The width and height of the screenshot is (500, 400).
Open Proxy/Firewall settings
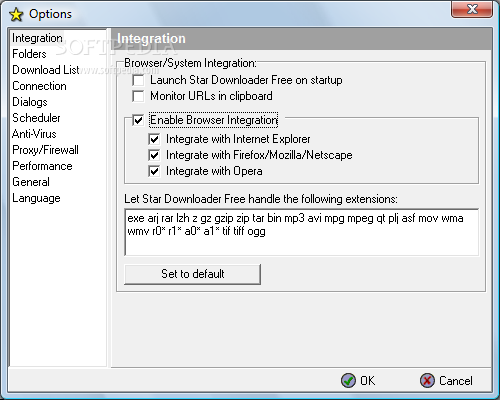45,150
